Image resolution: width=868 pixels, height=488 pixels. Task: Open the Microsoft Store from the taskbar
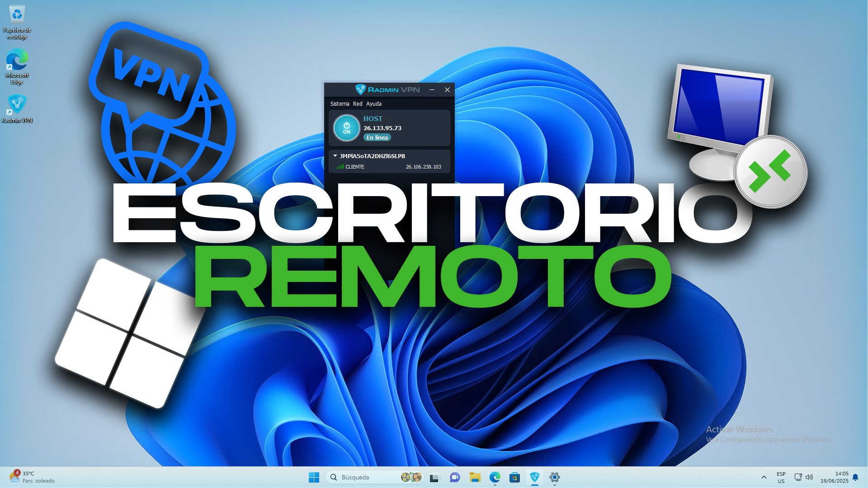(515, 477)
